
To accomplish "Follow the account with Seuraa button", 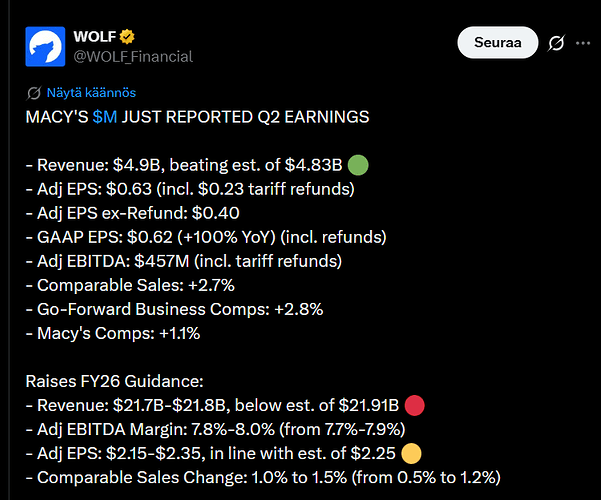I will pyautogui.click(x=498, y=43).
